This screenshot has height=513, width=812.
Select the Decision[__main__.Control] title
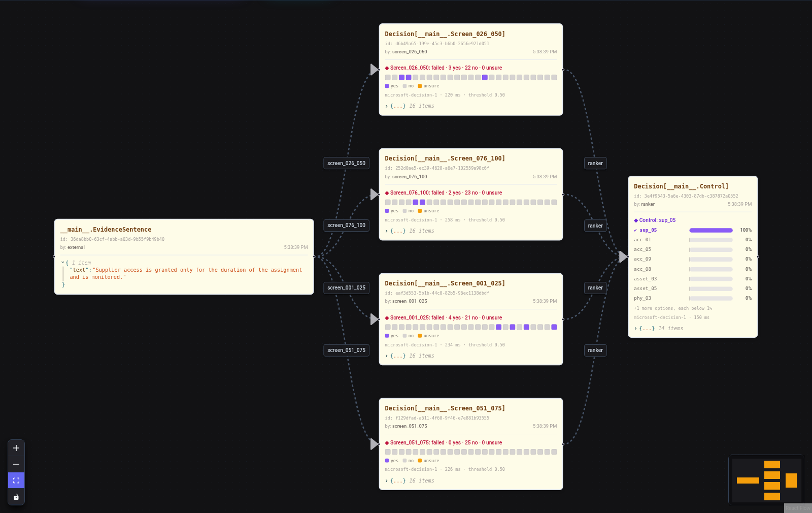681,186
